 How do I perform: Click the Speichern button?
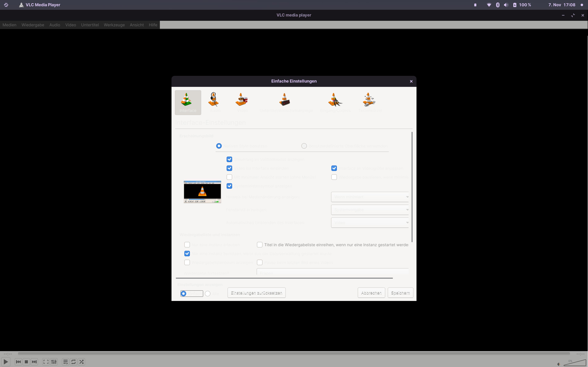tap(400, 293)
